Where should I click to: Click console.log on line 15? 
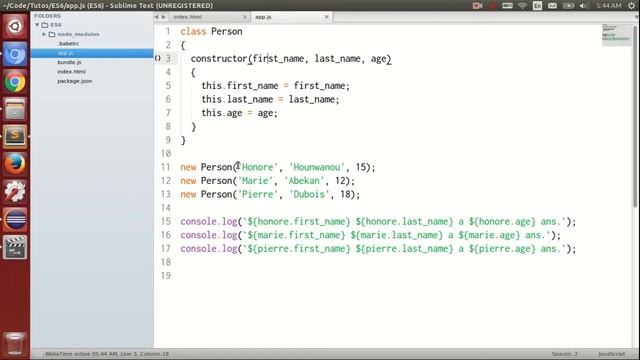[209, 222]
